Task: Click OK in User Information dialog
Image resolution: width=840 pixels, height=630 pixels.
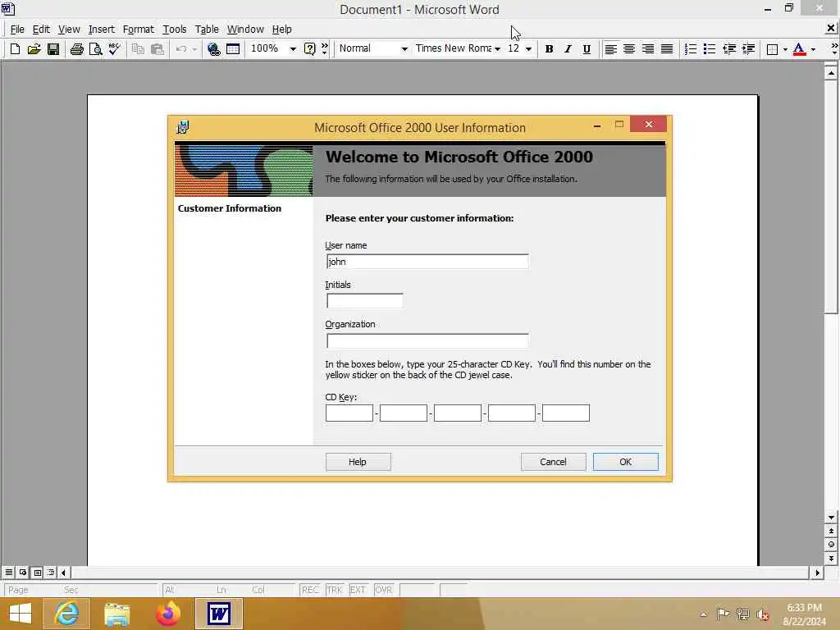Action: point(625,462)
